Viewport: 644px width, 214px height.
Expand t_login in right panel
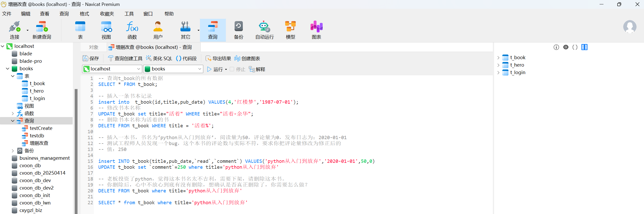(x=498, y=73)
